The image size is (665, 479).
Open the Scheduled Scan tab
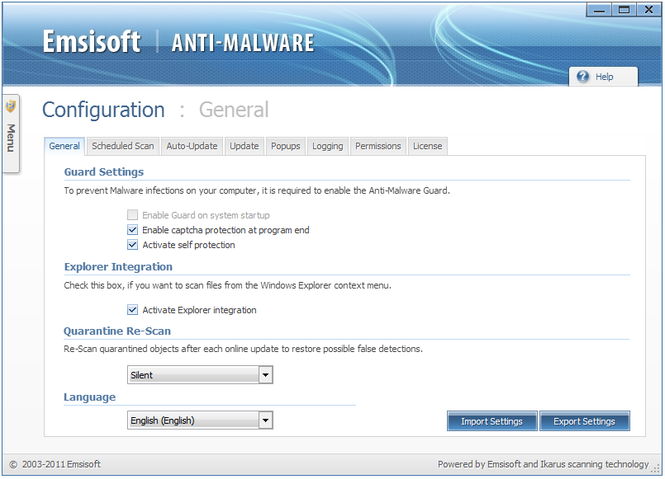[123, 146]
